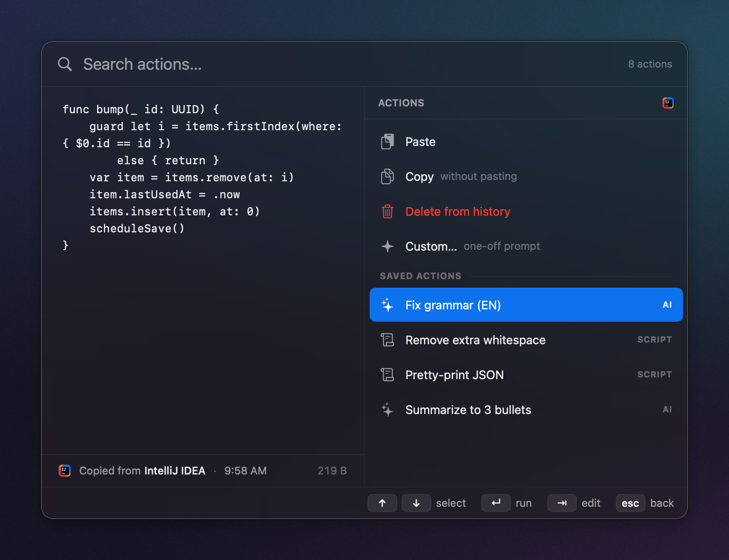Click the red trash icon
Image resolution: width=729 pixels, height=560 pixels.
(387, 211)
